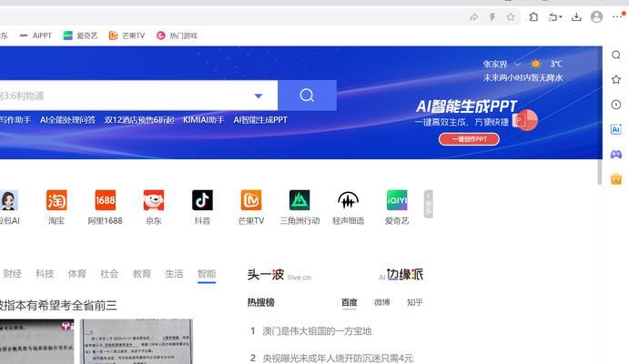Click the page vertical scrollbar

click(x=600, y=172)
